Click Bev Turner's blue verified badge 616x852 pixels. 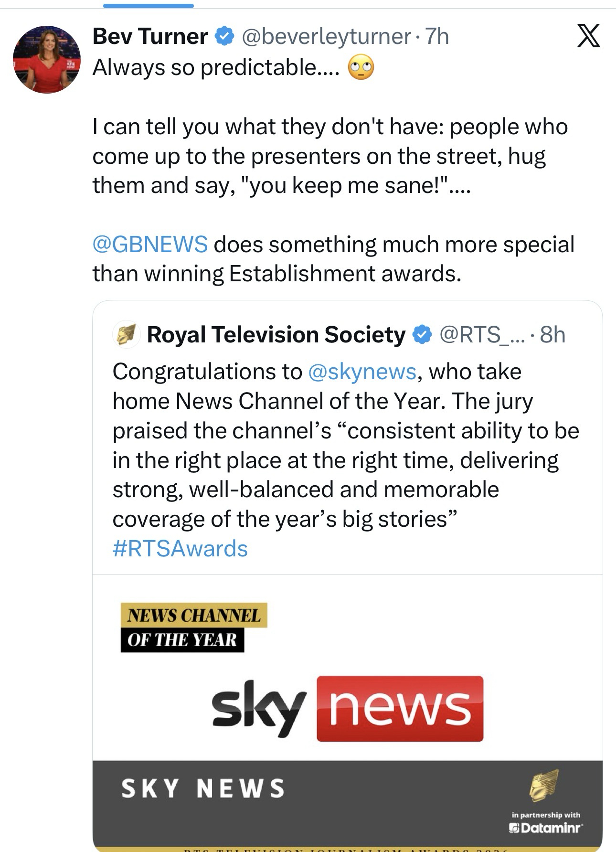pos(224,37)
